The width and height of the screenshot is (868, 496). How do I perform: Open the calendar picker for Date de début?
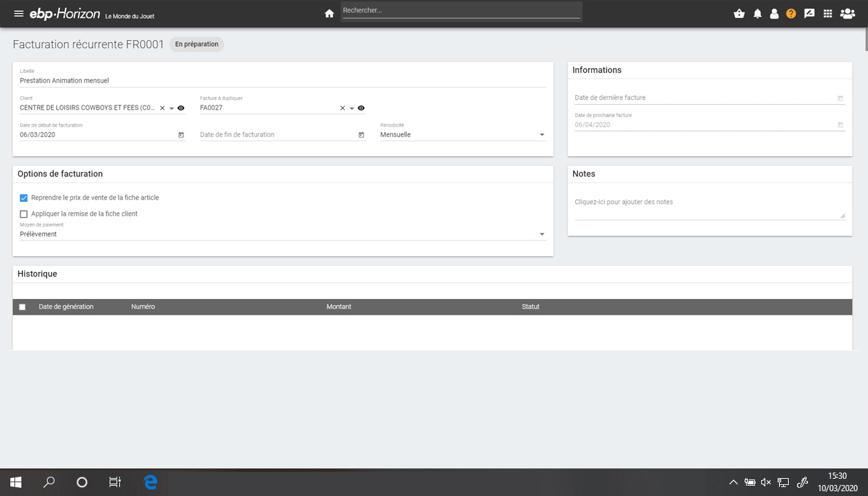(x=181, y=134)
